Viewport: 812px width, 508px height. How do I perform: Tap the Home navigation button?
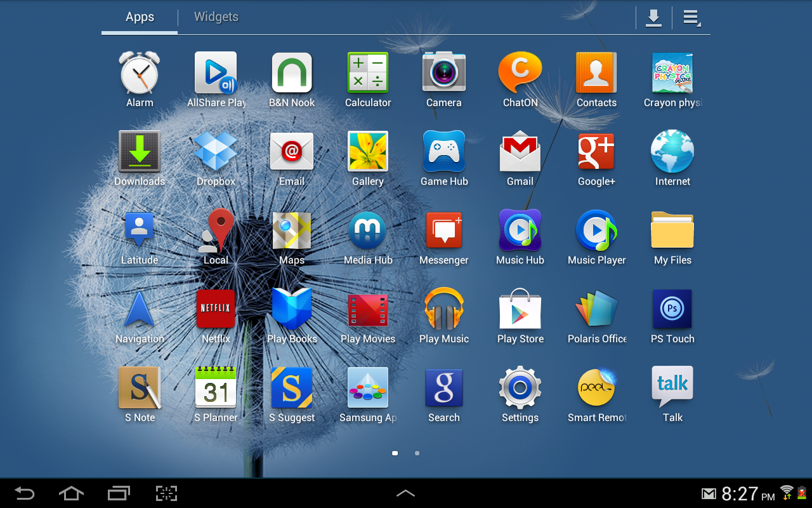point(71,493)
